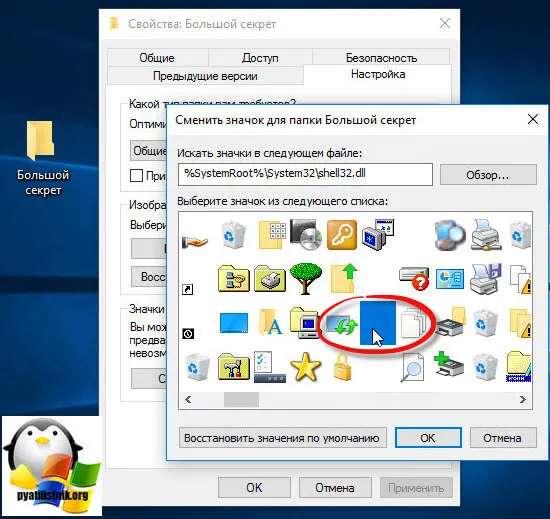This screenshot has width=550, height=519.
Task: Select the small shortcut arrow icon
Action: click(x=187, y=289)
